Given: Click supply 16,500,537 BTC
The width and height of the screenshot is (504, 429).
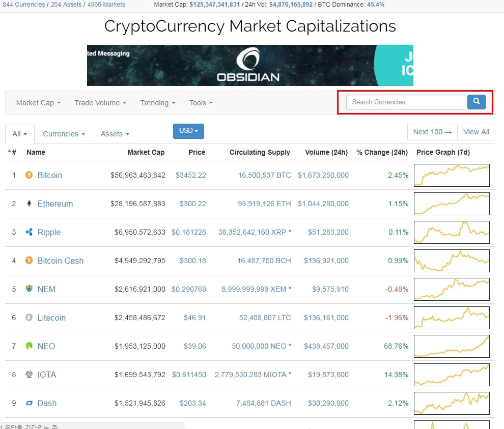Looking at the screenshot, I should point(264,175).
